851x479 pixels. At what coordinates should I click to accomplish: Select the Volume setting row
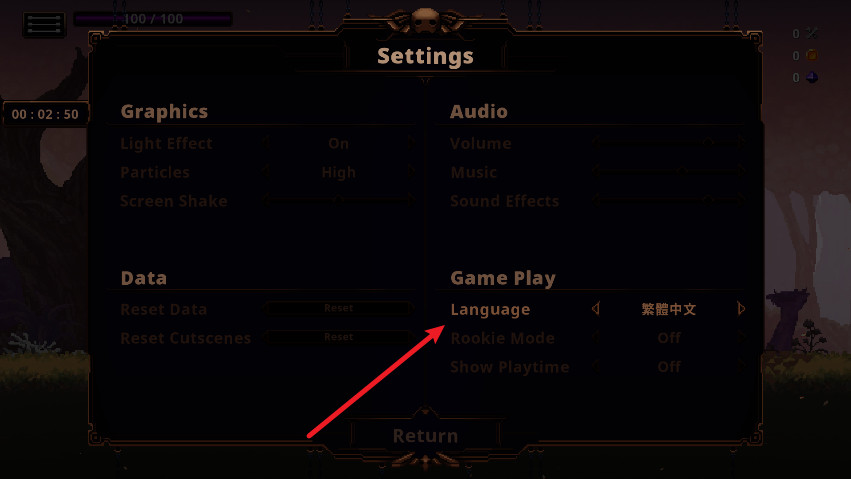click(x=597, y=143)
